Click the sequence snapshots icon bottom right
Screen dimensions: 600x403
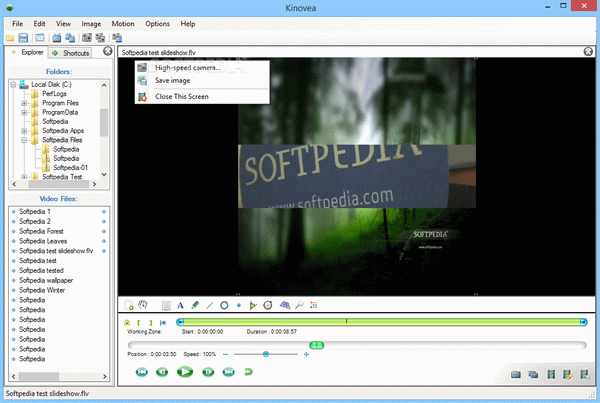(x=533, y=374)
